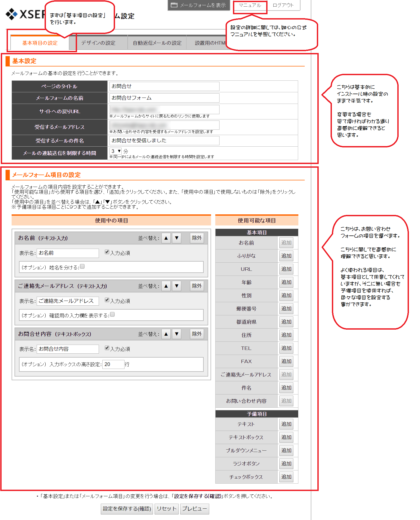The height and width of the screenshot is (520, 420).
Task: Add spare プルダウンメニュー item with 追加
Action: [x=286, y=450]
